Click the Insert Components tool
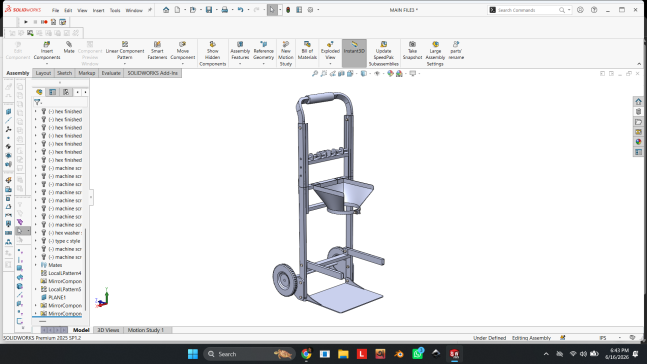 47,50
